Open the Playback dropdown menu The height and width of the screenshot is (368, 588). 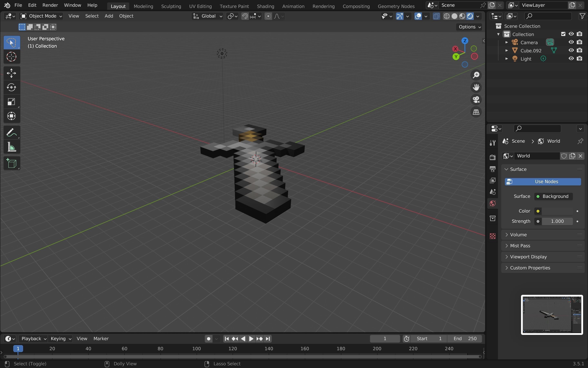click(x=33, y=339)
